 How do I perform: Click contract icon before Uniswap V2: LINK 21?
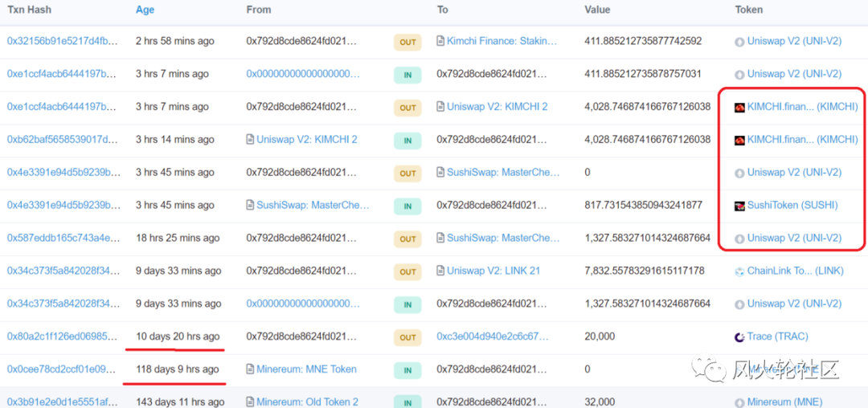[440, 271]
